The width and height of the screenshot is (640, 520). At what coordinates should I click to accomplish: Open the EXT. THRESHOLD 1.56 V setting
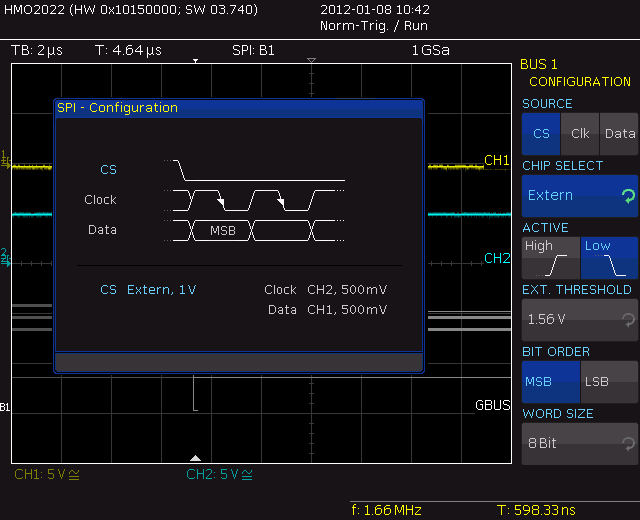coord(579,320)
